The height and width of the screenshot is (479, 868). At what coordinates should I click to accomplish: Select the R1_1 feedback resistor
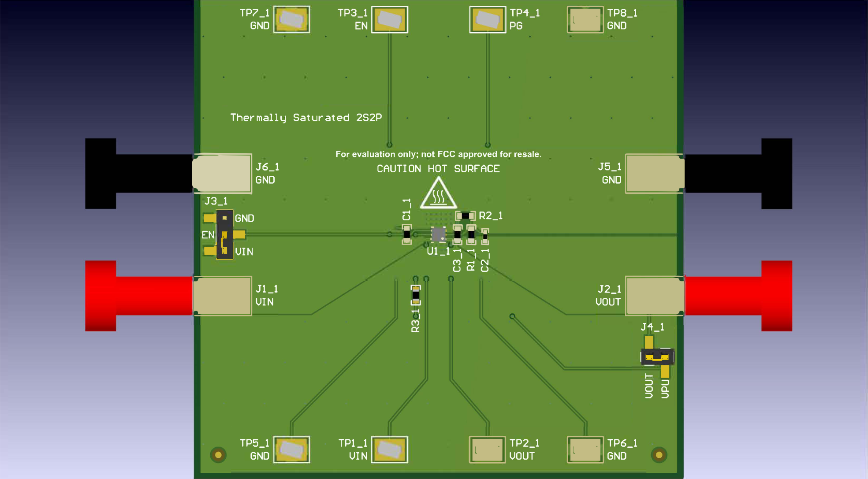pyautogui.click(x=471, y=234)
